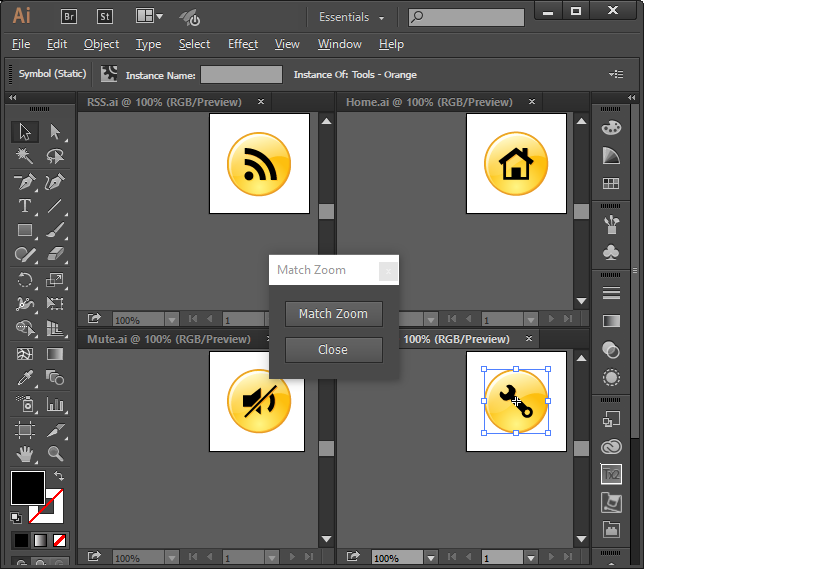Click the Match Zoom button

[333, 313]
